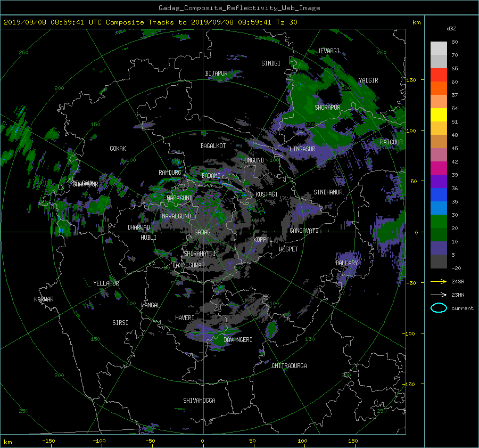Click the white 23MN arrow legend icon
The image size is (479, 448).
point(439,295)
